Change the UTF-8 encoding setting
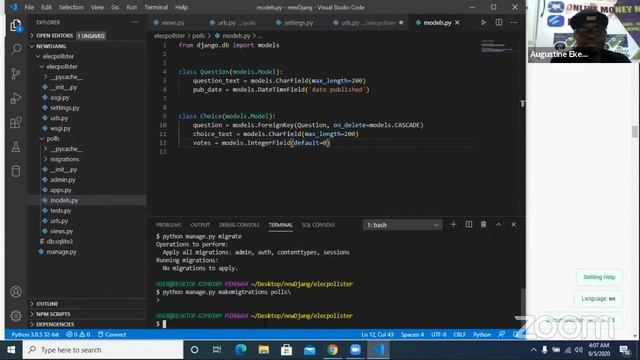This screenshot has width=640, height=360. [x=439, y=335]
